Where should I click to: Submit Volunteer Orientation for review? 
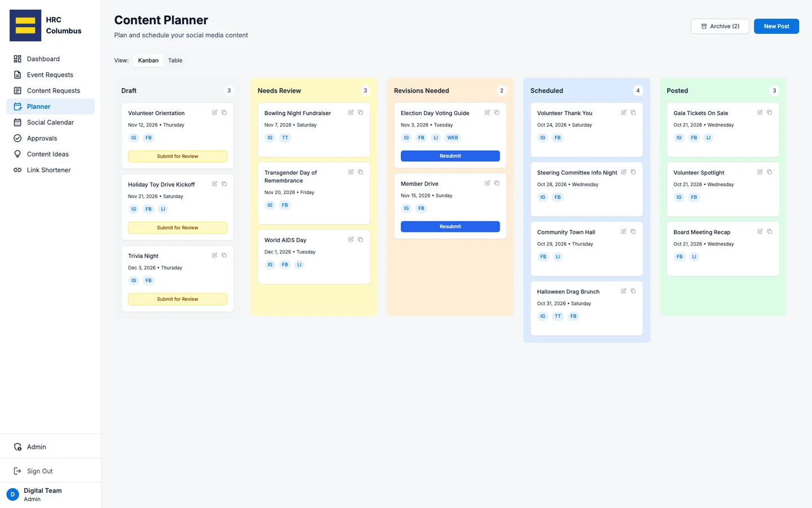[x=178, y=156]
